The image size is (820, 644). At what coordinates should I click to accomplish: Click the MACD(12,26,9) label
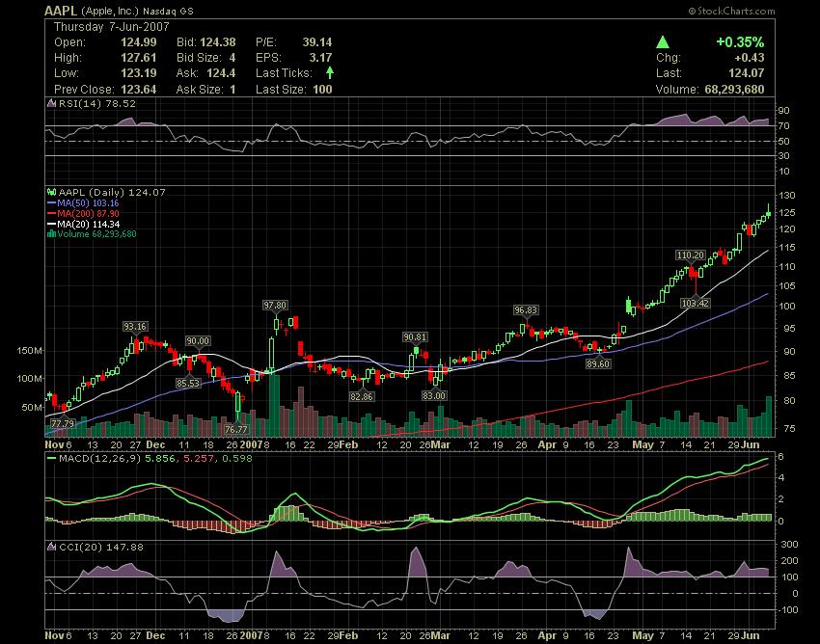(x=100, y=459)
